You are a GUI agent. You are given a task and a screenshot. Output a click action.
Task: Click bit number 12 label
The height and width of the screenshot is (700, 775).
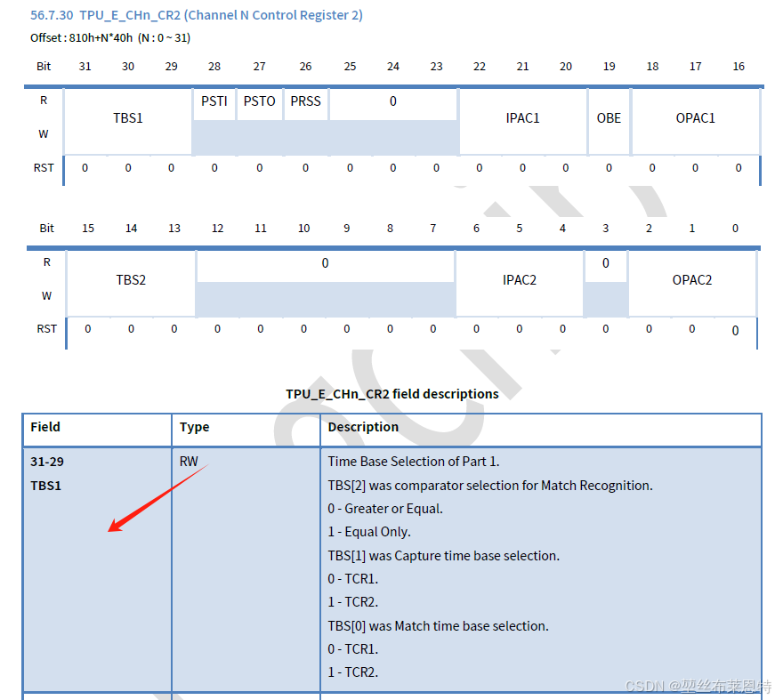(217, 229)
